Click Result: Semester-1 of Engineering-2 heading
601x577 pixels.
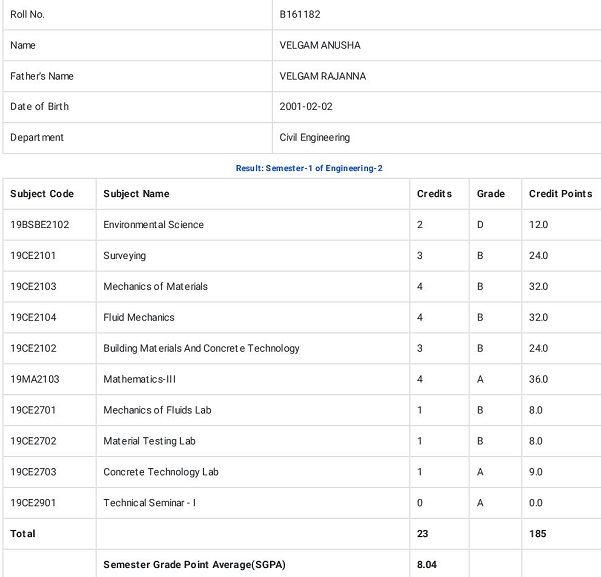coord(309,168)
